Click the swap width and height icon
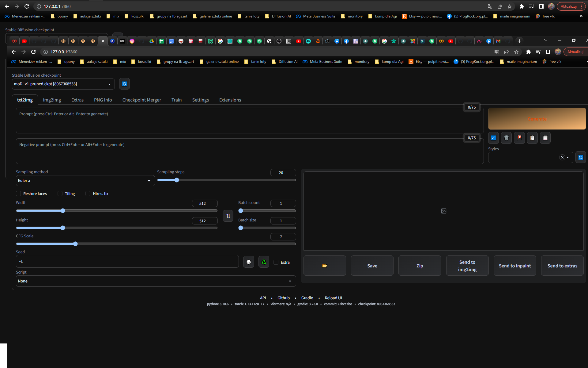Screen dimensions: 588x368 (x=228, y=216)
